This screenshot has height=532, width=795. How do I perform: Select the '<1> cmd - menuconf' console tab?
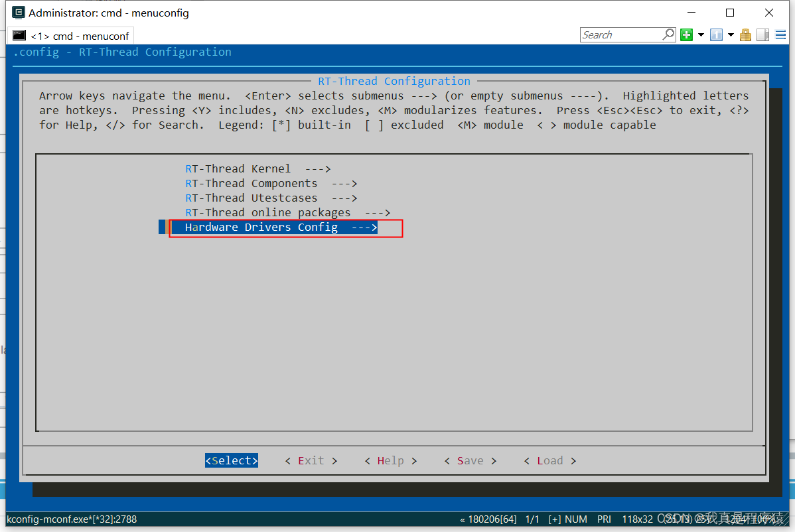tap(72, 36)
